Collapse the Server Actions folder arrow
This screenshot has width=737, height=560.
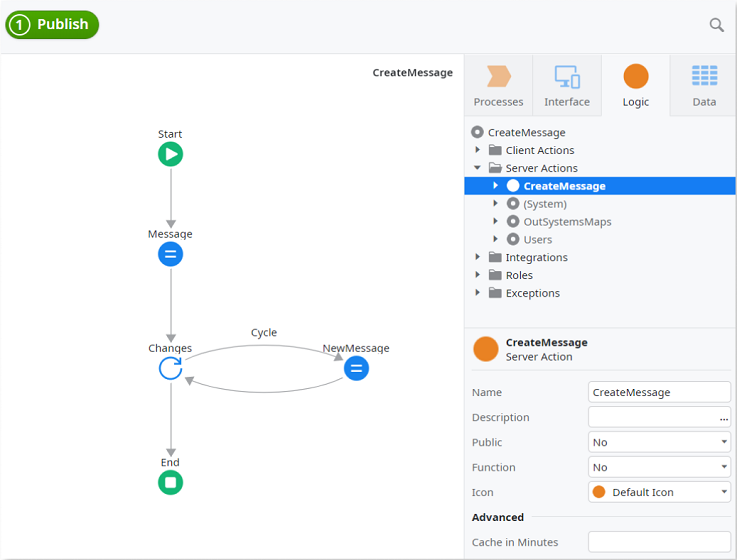click(478, 168)
